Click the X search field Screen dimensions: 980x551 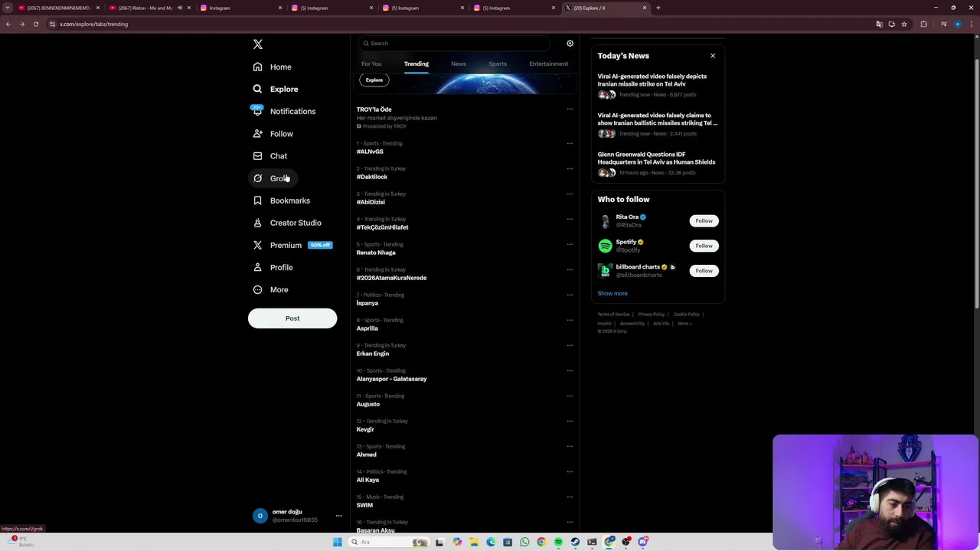454,44
